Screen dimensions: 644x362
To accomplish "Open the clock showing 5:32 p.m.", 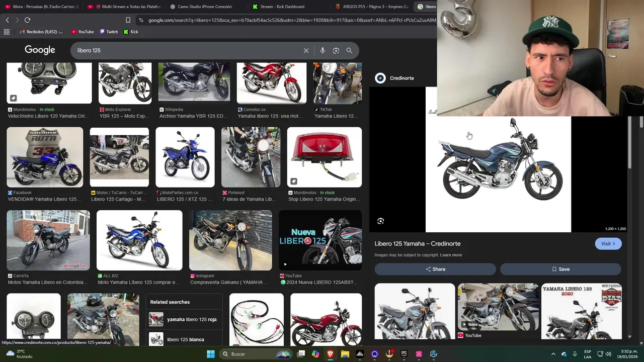I will 628,354.
